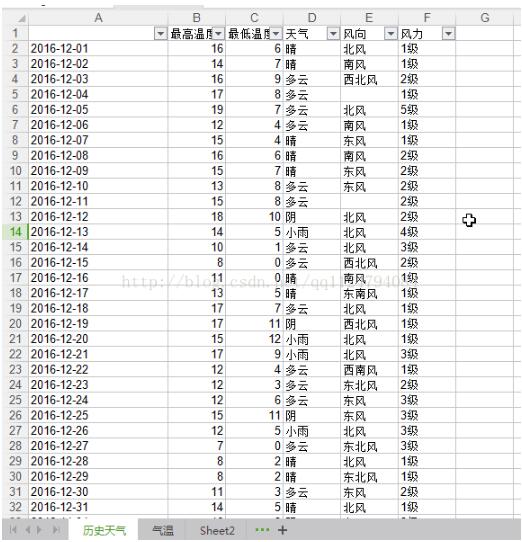Click the 东南风 cell for 2016-12-17
The width and height of the screenshot is (522, 542).
pos(369,293)
